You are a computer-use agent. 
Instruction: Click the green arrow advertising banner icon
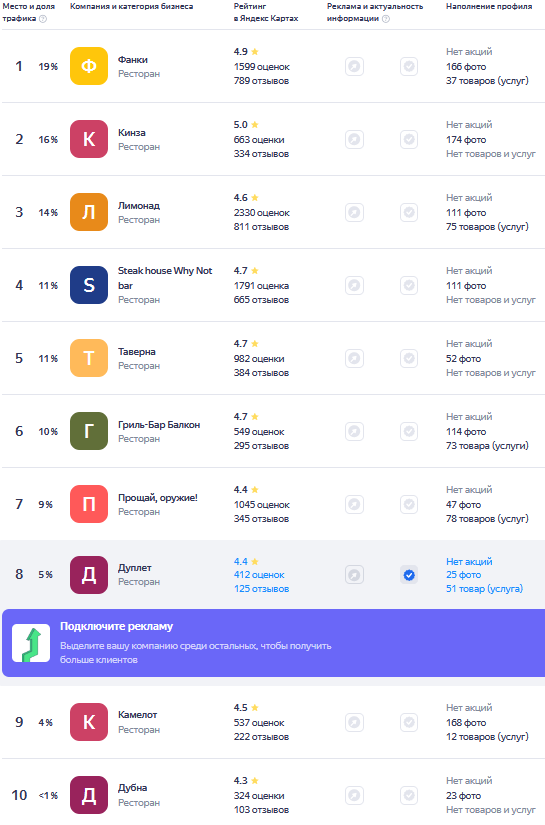click(x=31, y=643)
